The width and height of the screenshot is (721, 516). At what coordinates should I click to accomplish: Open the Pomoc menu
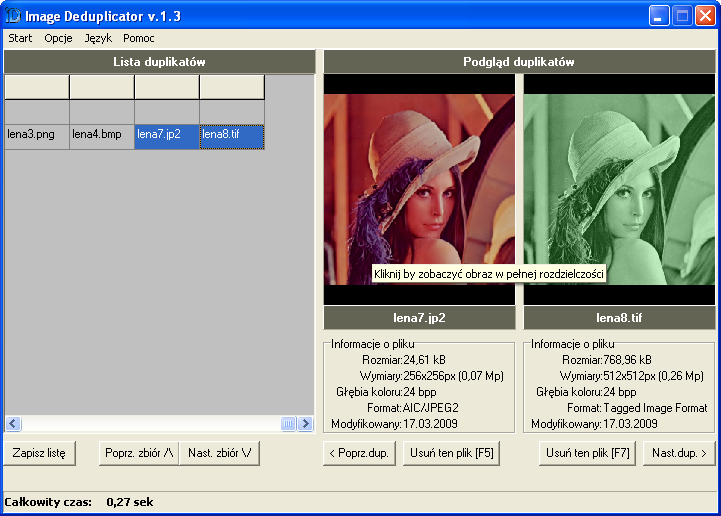coord(138,38)
